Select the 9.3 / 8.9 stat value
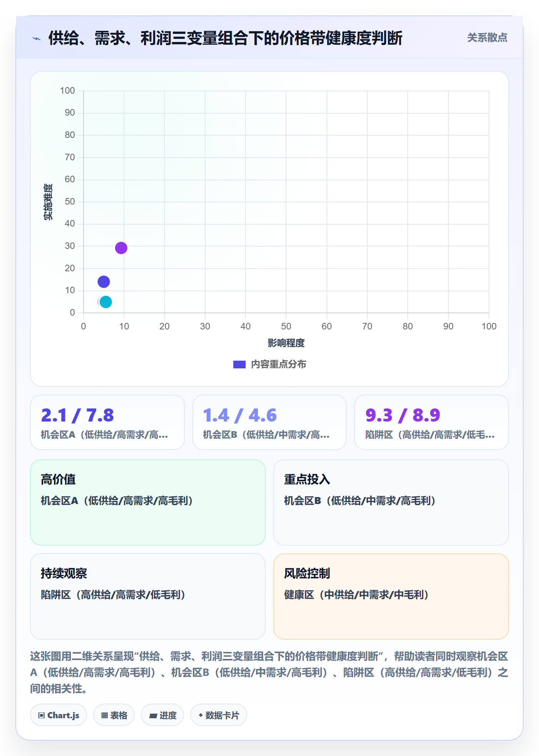539x756 pixels. point(402,415)
